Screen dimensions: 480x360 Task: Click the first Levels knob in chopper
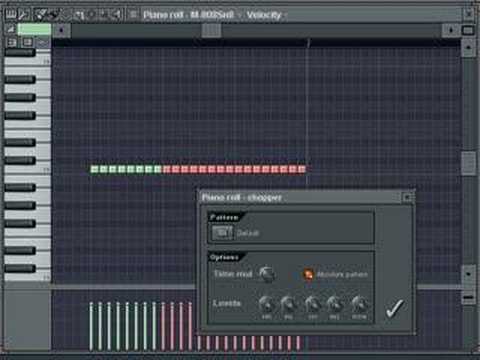tap(266, 303)
